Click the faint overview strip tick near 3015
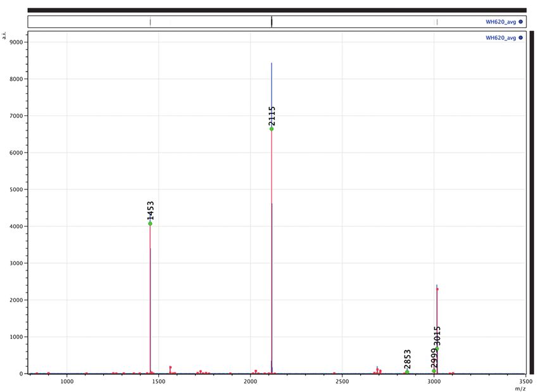 (x=437, y=22)
